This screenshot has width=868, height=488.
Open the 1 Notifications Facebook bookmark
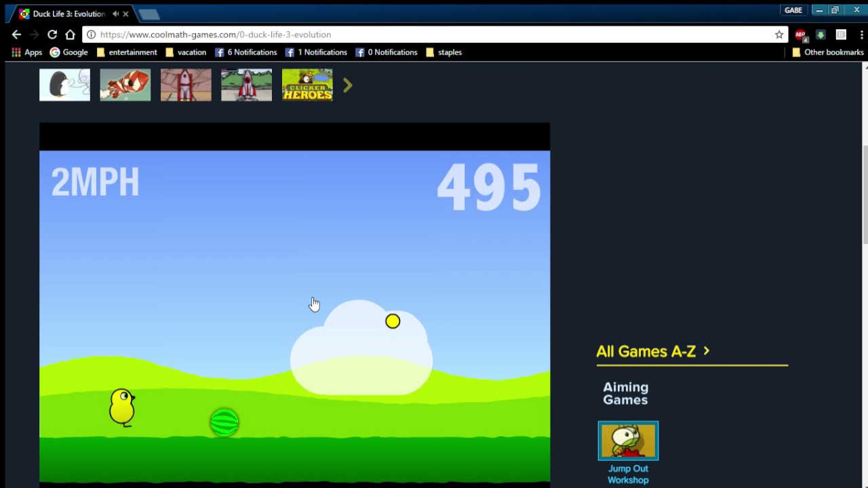point(316,52)
